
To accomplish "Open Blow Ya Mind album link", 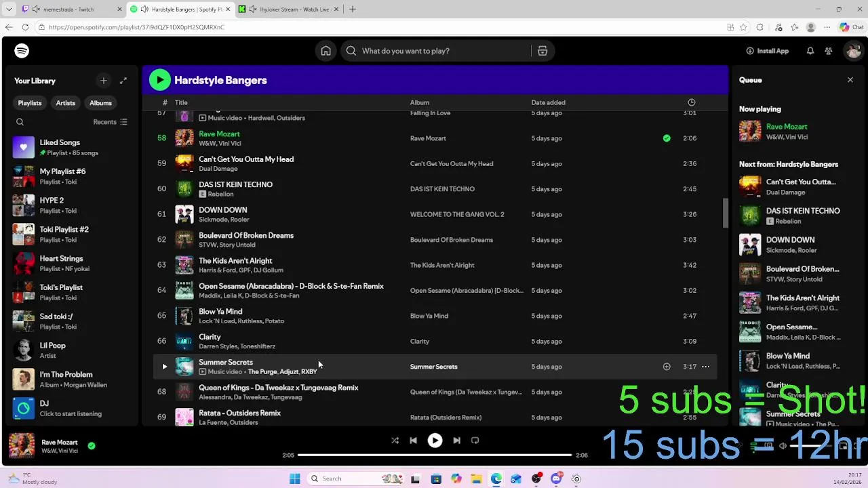I will [429, 316].
